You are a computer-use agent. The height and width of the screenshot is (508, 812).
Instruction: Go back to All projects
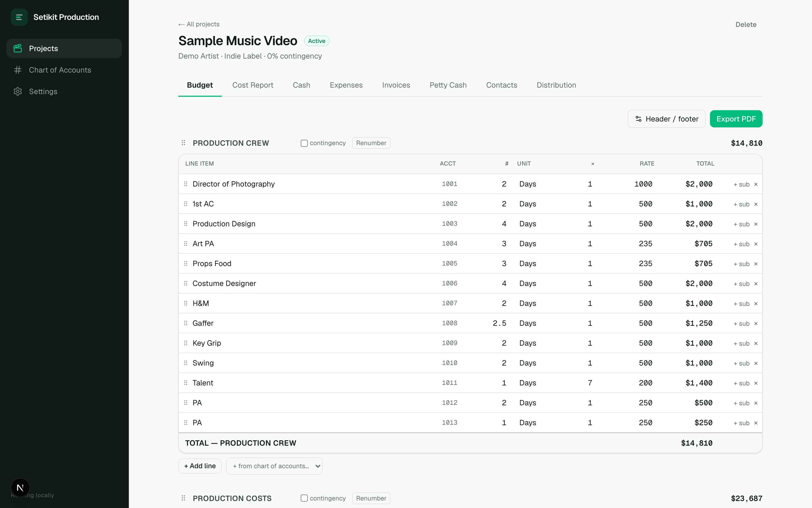pyautogui.click(x=199, y=24)
